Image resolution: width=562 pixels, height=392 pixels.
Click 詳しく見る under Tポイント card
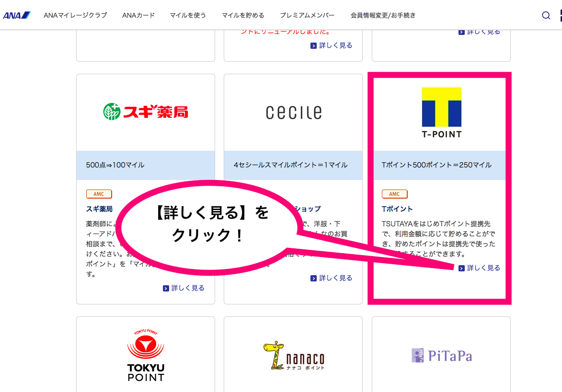[480, 268]
